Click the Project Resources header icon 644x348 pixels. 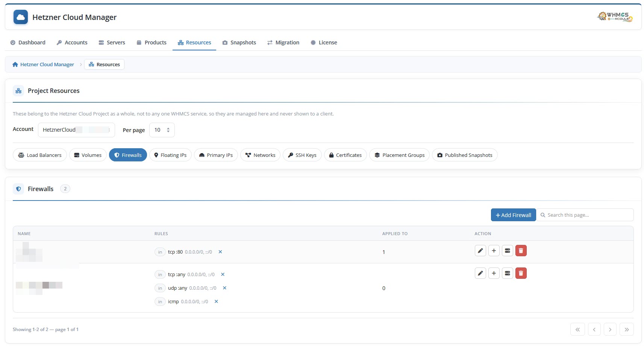click(18, 91)
